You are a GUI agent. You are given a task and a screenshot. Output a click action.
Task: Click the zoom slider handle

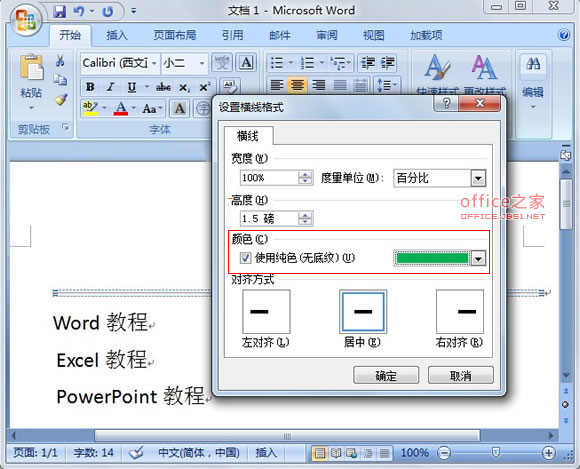point(496,452)
